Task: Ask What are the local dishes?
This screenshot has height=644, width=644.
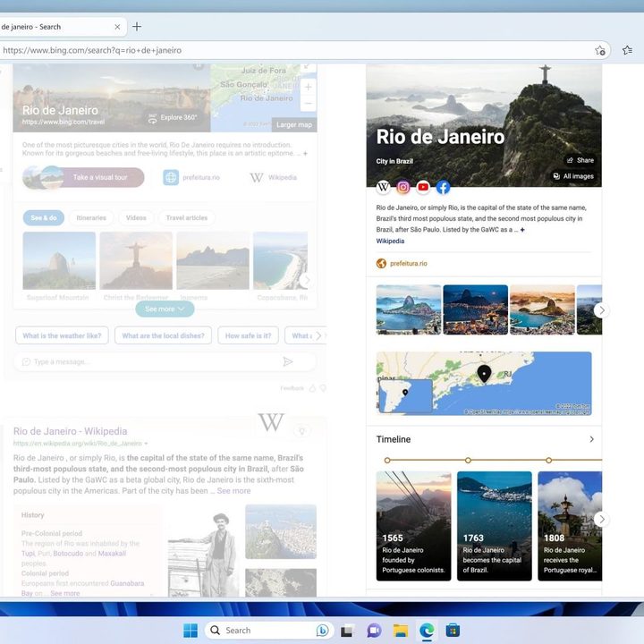Action: pyautogui.click(x=163, y=335)
